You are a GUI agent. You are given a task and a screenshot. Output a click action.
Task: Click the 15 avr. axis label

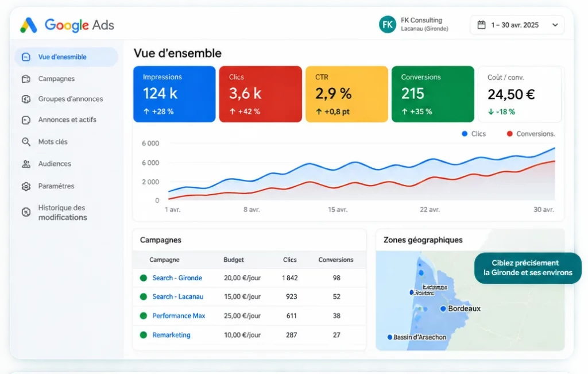click(338, 210)
